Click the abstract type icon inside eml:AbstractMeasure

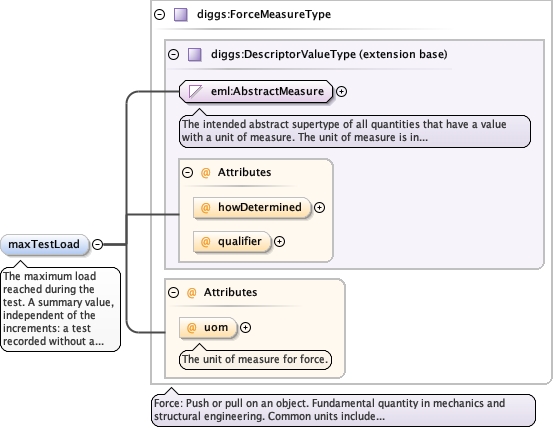[195, 92]
